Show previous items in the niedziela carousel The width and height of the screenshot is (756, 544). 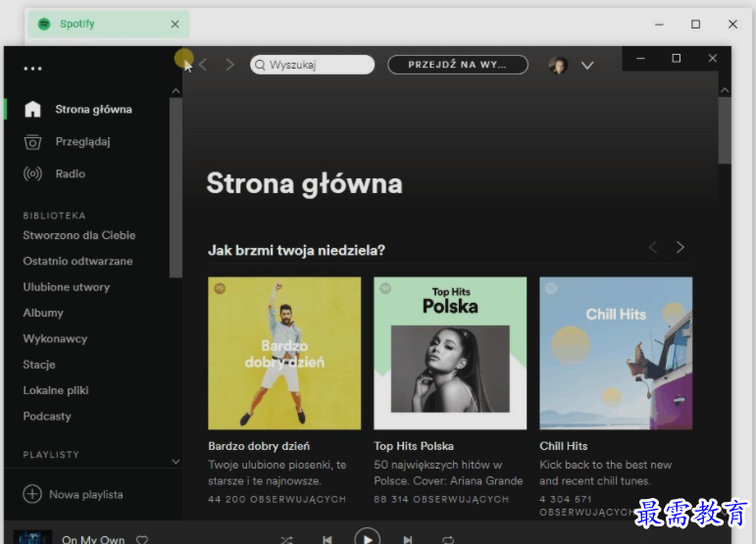pyautogui.click(x=653, y=247)
